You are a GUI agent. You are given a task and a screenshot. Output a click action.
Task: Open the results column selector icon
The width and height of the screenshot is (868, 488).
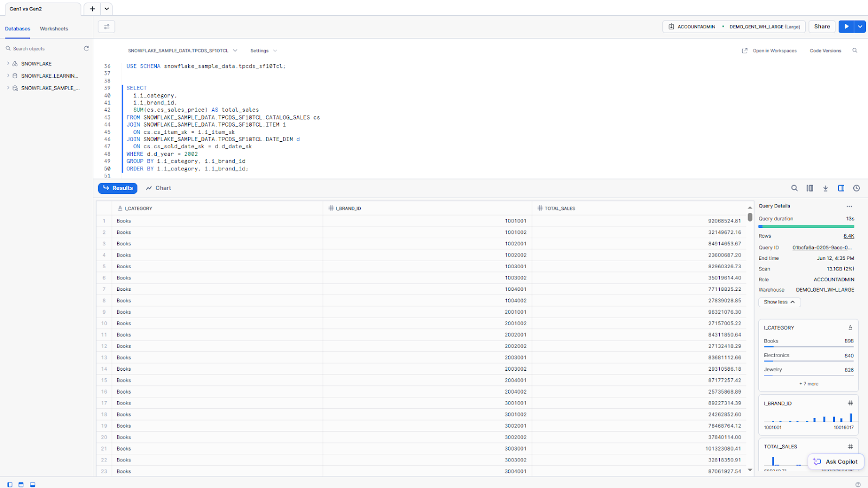[x=809, y=188]
